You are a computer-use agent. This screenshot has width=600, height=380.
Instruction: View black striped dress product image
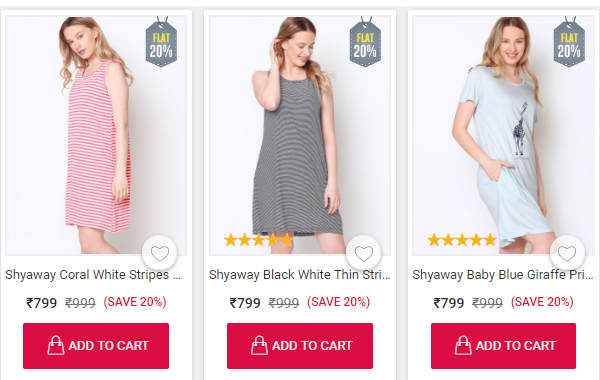(x=300, y=135)
